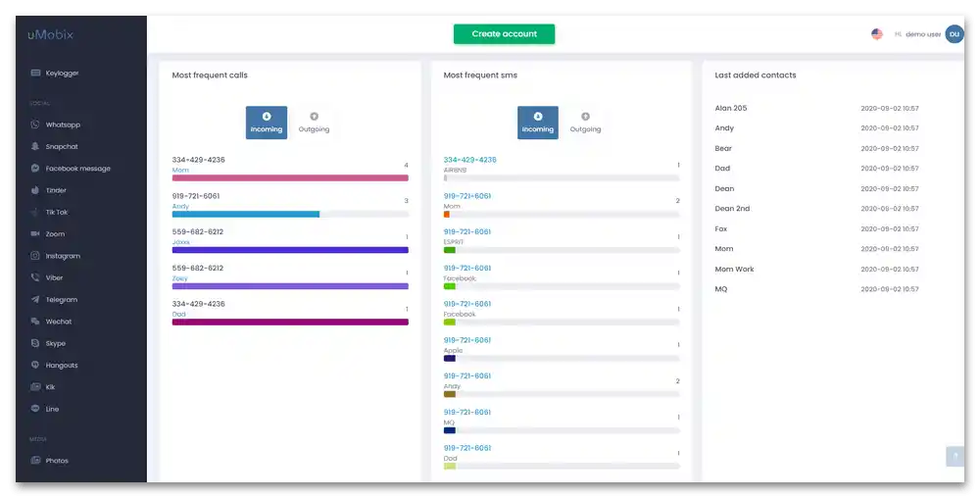Go to Tinder monitoring section

pos(49,190)
